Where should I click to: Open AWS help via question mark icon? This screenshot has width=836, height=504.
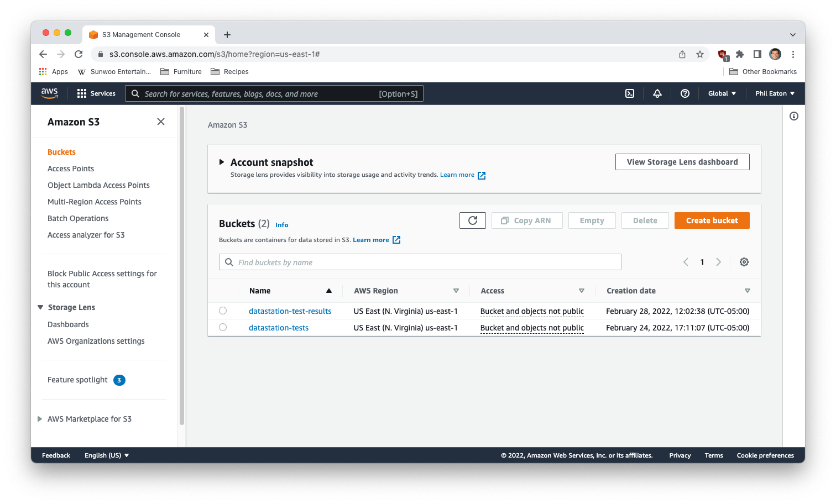(685, 93)
